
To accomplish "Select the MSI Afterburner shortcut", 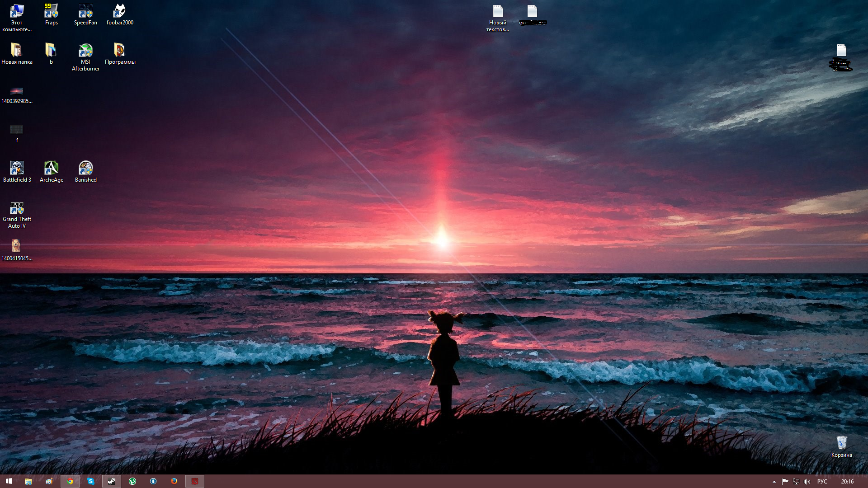I will 85,51.
